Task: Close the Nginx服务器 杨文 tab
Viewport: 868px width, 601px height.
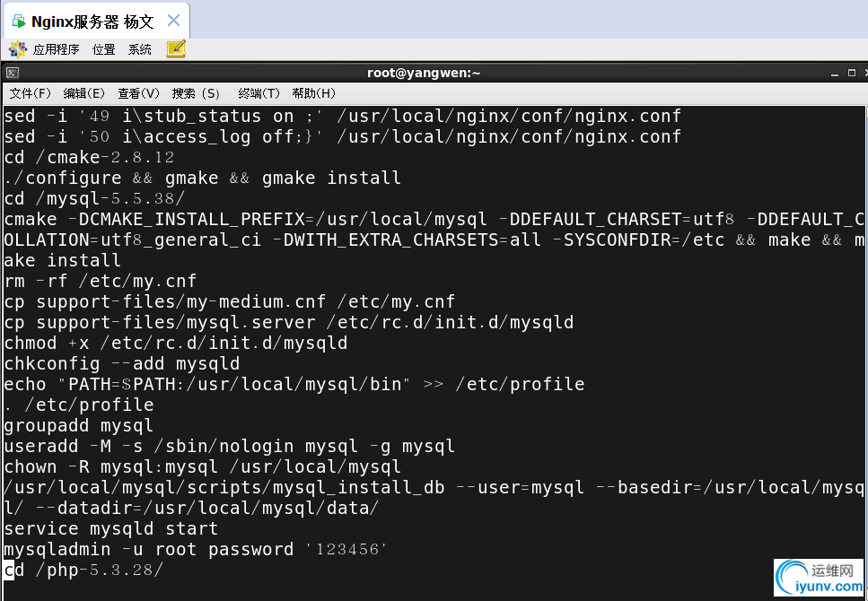Action: tap(173, 21)
